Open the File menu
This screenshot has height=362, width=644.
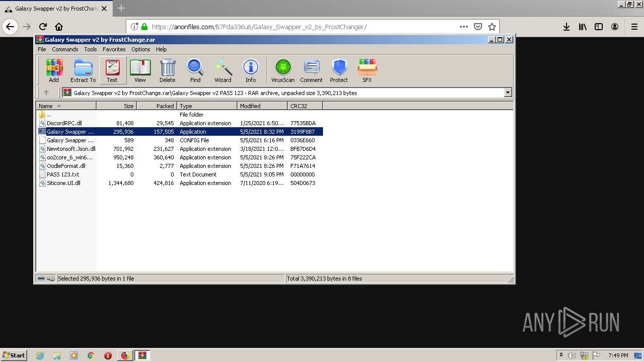[42, 49]
